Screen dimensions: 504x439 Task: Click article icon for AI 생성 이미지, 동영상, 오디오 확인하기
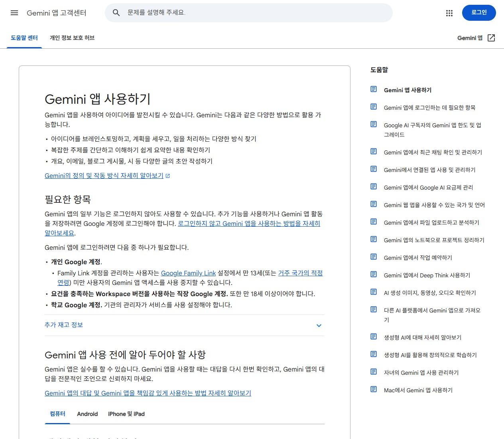tap(374, 292)
